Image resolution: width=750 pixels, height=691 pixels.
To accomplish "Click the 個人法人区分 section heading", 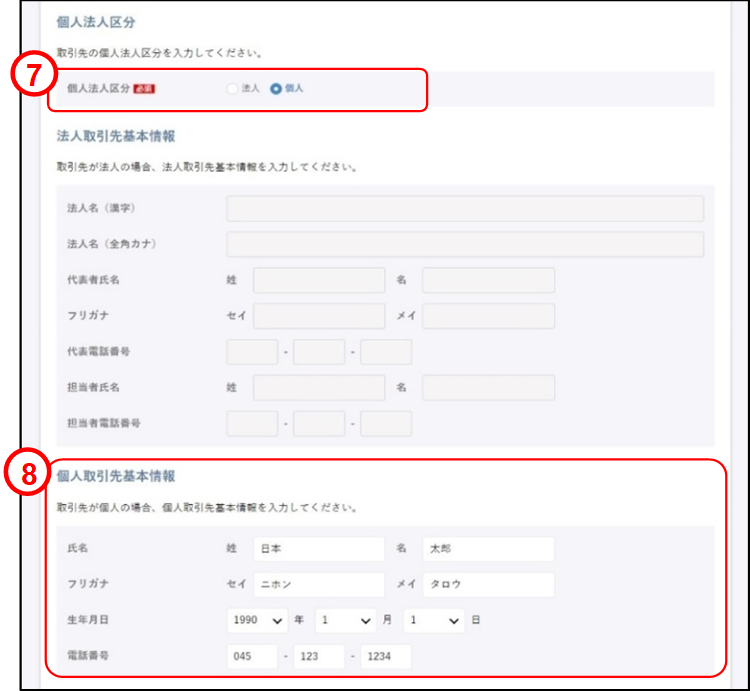I will tap(96, 22).
